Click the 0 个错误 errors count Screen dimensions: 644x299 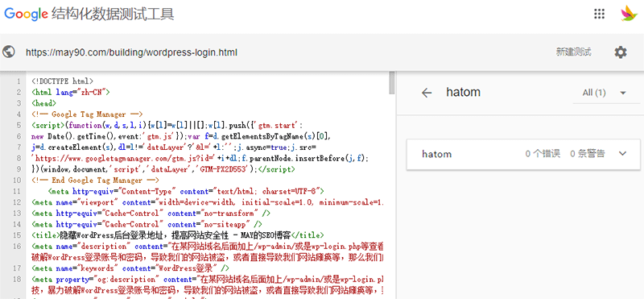click(543, 154)
